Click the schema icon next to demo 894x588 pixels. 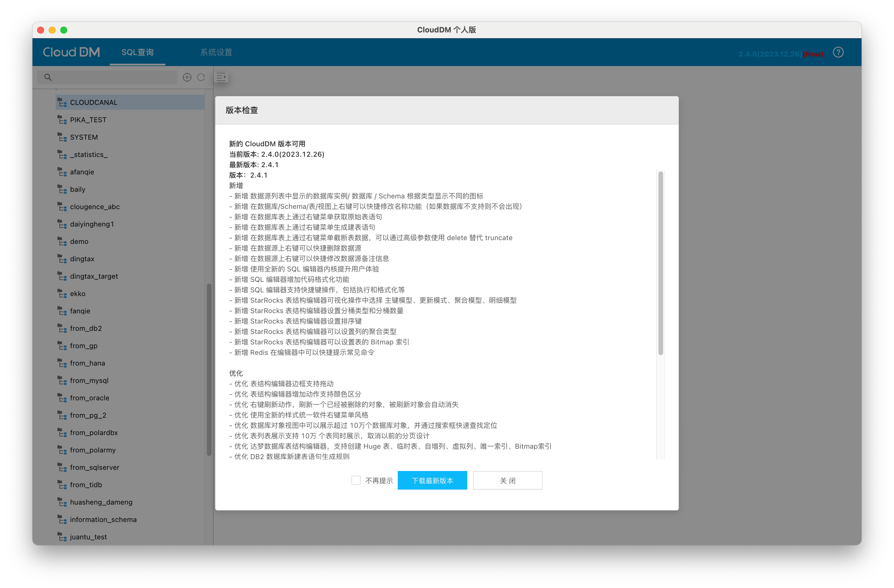pos(62,242)
